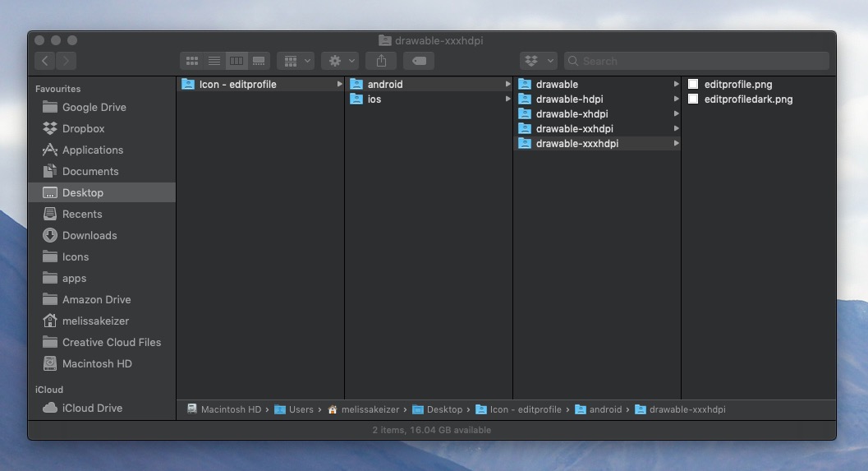Image resolution: width=868 pixels, height=471 pixels.
Task: Open Macintosh HD in the sidebar
Action: coord(103,363)
